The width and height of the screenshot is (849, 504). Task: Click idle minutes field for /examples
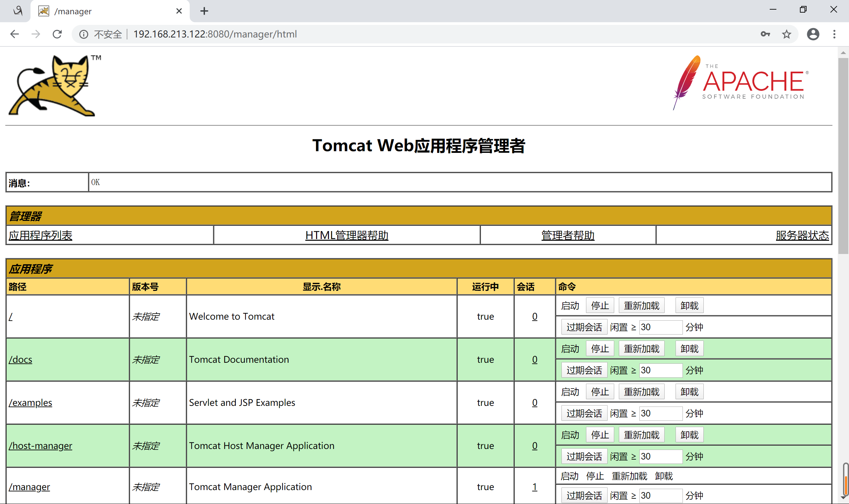[x=661, y=413]
